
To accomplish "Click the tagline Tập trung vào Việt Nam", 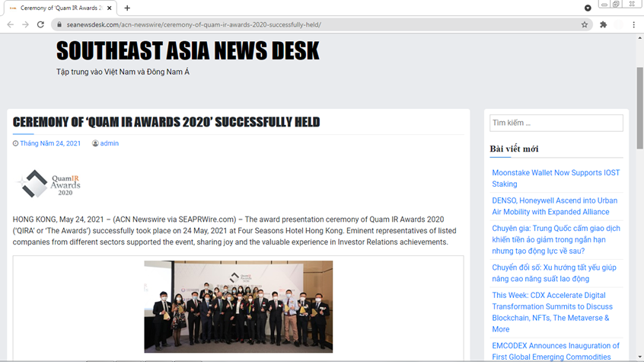I will (x=123, y=72).
